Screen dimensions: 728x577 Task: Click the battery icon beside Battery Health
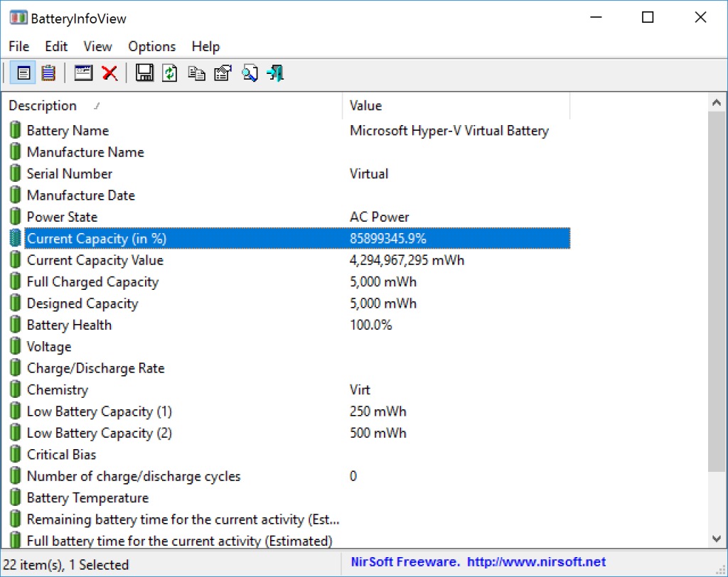tap(15, 325)
